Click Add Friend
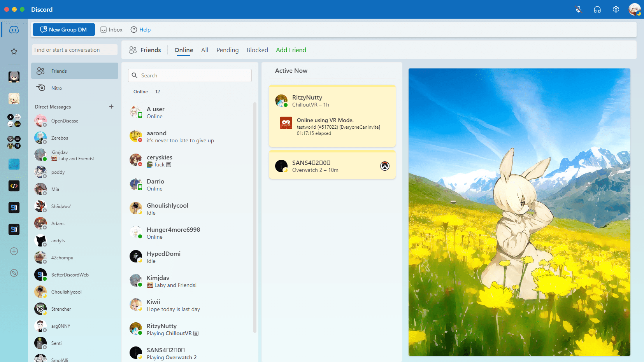This screenshot has width=644, height=362. [291, 50]
